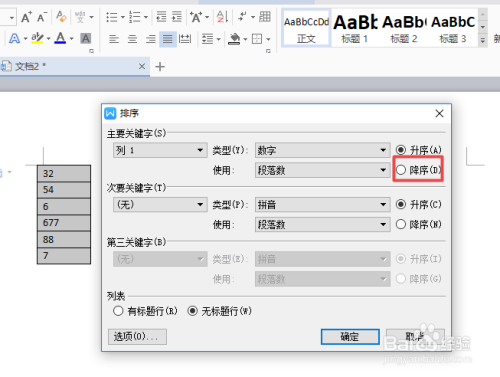
Task: Click the phonetic guide icon
Action: coord(80,17)
